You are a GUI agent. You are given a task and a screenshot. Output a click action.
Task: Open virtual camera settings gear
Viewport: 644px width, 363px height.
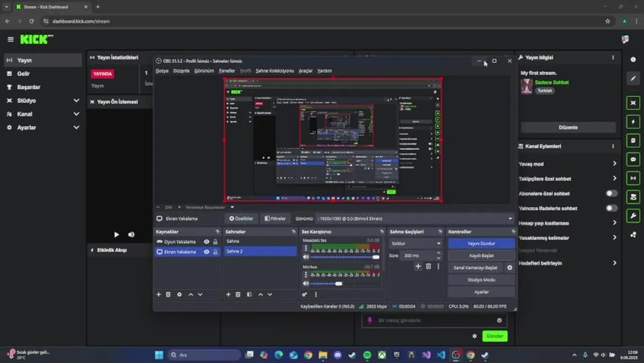pyautogui.click(x=509, y=268)
